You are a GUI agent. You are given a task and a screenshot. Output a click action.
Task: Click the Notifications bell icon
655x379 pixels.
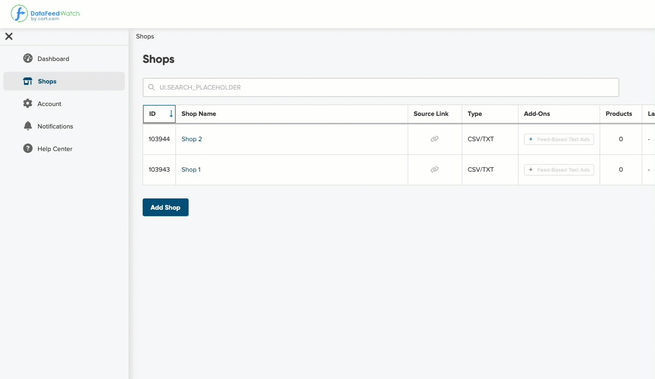pos(28,126)
